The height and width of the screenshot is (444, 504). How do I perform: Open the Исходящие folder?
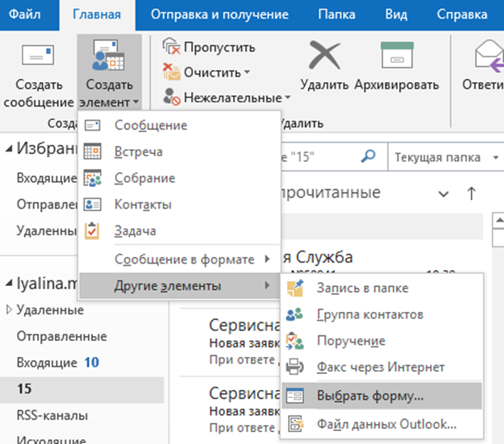coord(52,439)
